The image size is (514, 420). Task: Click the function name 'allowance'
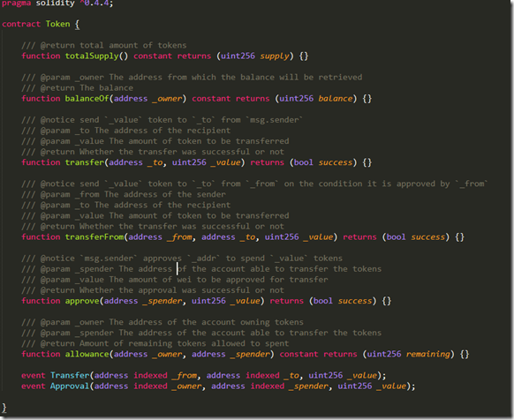pyautogui.click(x=87, y=354)
